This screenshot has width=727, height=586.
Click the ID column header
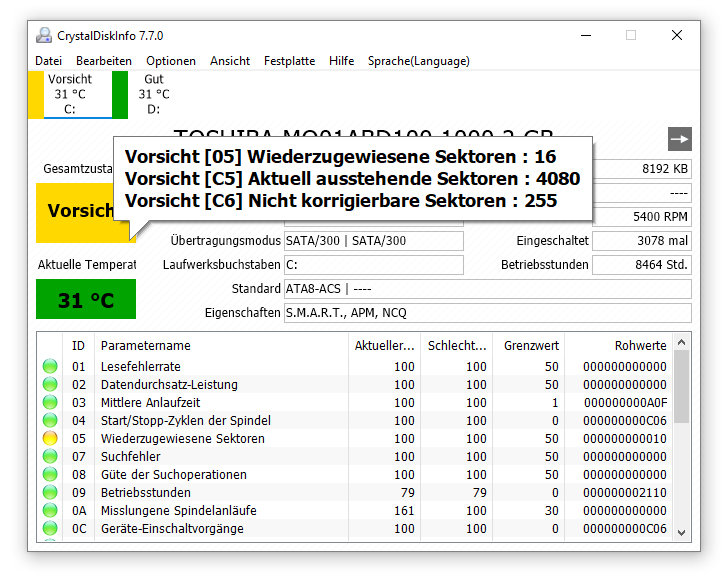(78, 345)
